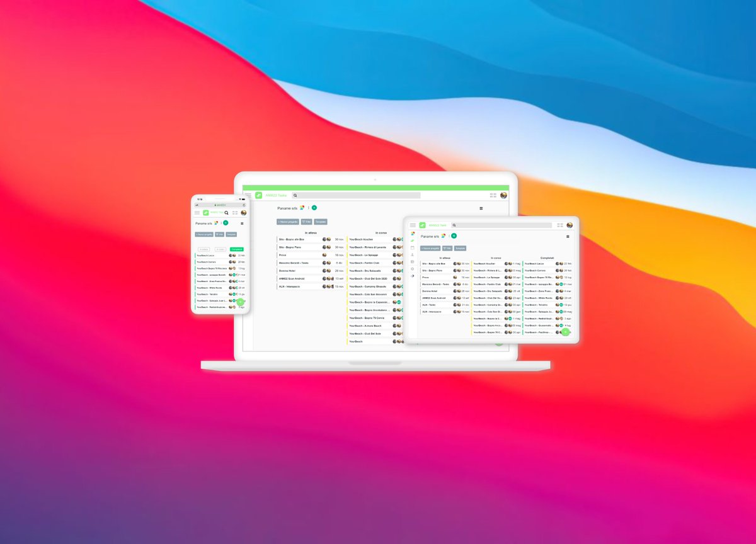Tap the search magnifier icon on the phone

point(226,213)
